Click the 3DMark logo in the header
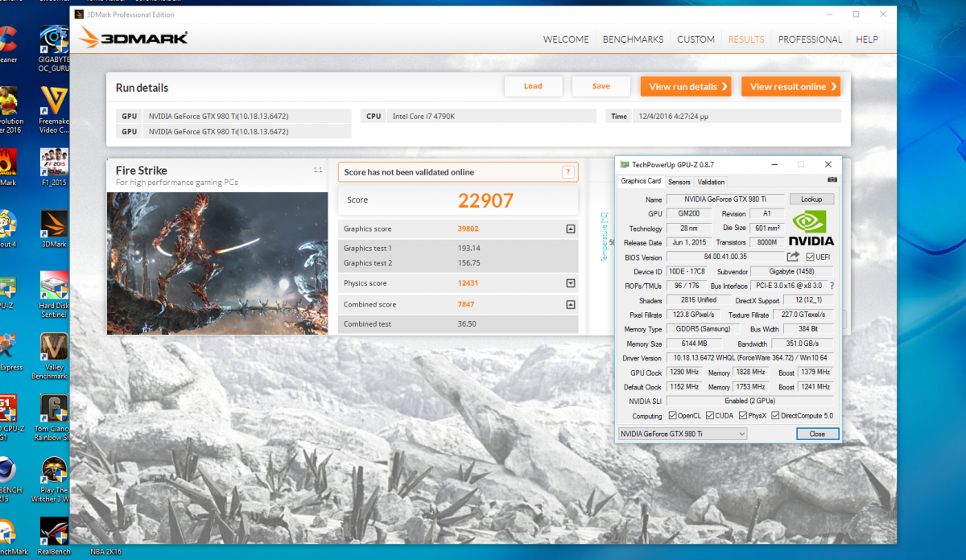 (134, 38)
